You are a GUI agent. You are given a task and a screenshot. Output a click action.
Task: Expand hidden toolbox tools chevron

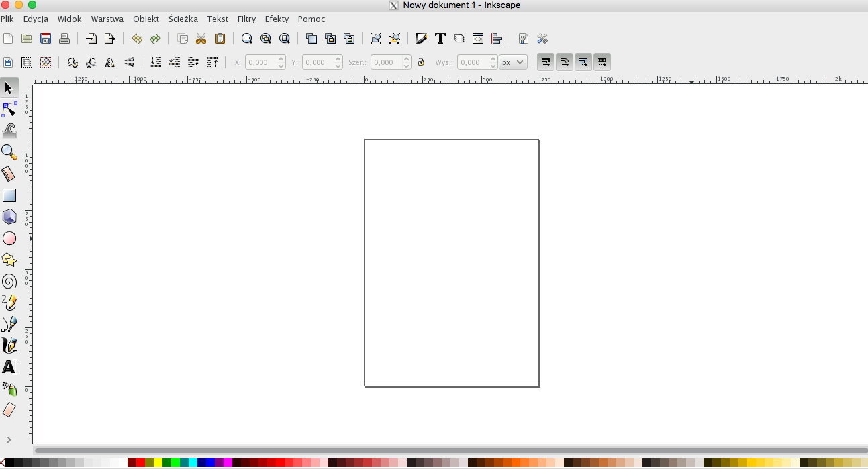(x=9, y=439)
